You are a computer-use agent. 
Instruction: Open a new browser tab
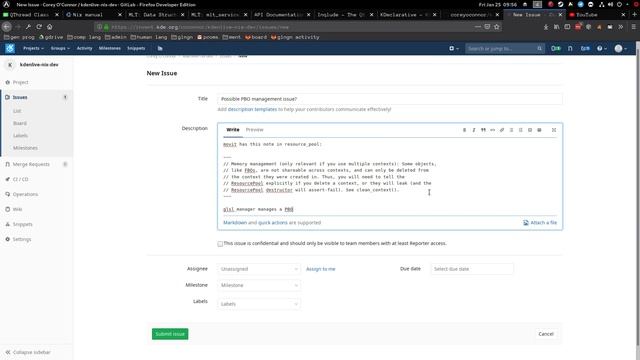pos(634,14)
